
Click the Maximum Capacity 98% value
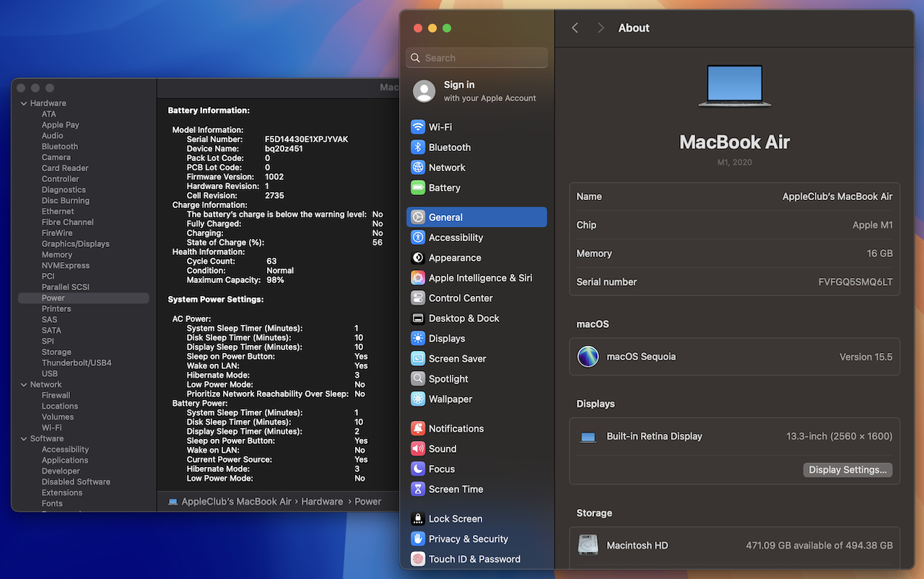coord(275,280)
